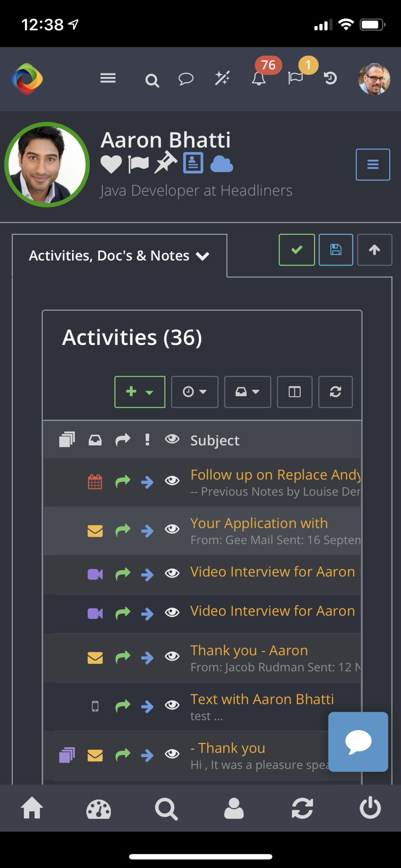This screenshot has width=401, height=868.
Task: Open the hamburger menu in top bar
Action: (x=108, y=78)
